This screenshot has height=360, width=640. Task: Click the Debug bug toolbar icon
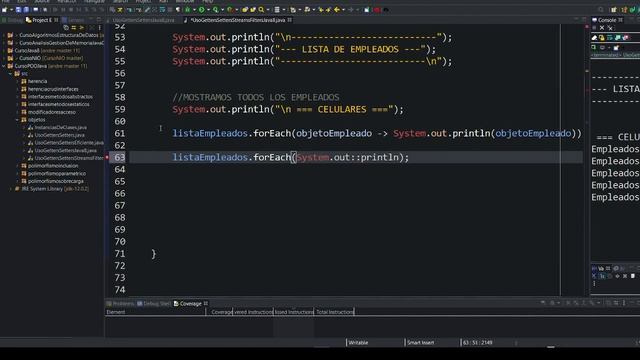(188, 9)
